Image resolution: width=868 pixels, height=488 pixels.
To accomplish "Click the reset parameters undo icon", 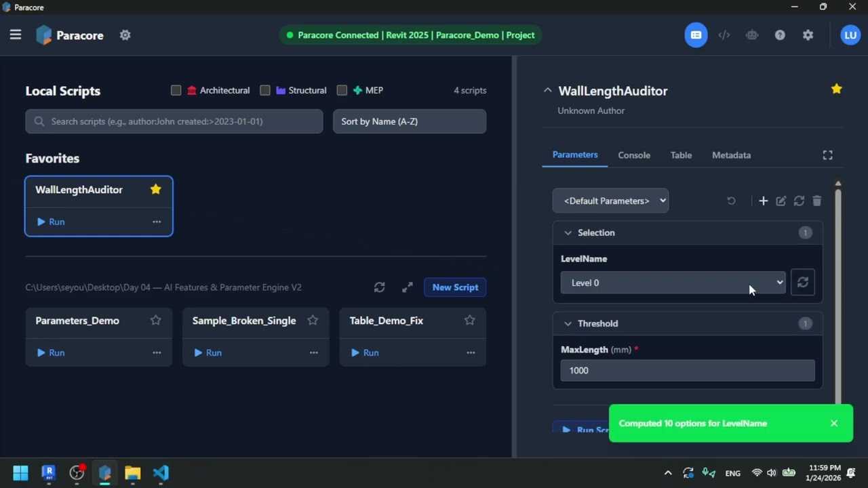I will tap(731, 201).
